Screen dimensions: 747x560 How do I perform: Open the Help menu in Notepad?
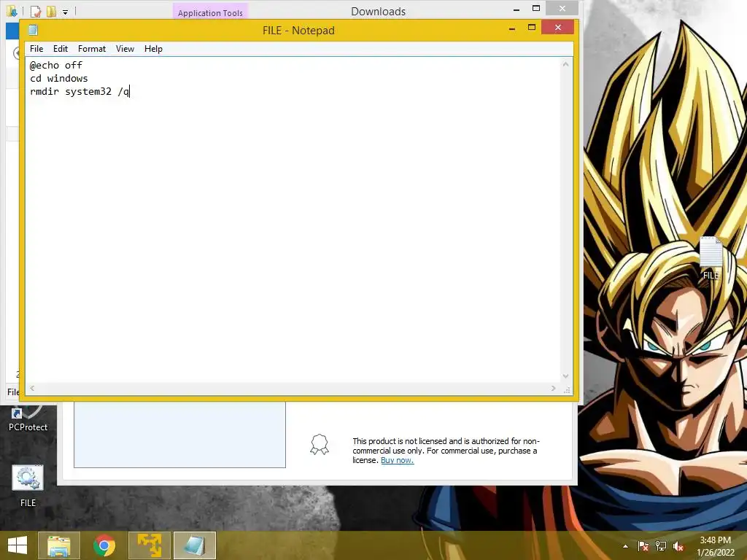point(153,49)
